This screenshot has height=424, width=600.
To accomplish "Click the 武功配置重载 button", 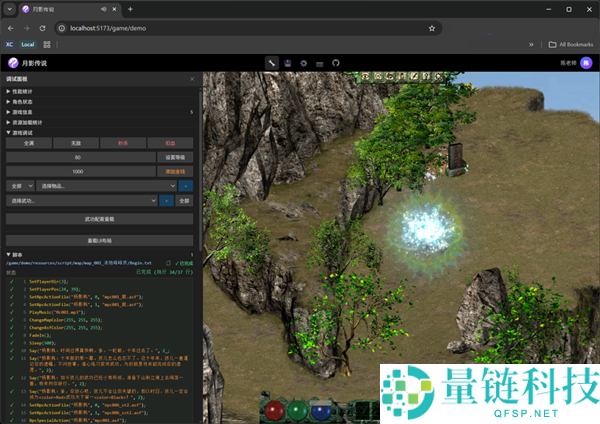I will 99,218.
